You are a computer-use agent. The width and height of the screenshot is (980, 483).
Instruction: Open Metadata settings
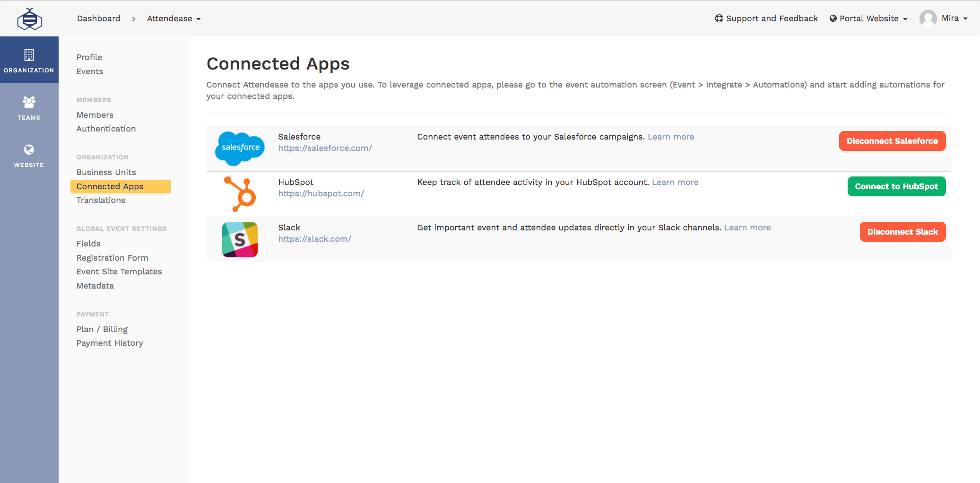pos(95,286)
